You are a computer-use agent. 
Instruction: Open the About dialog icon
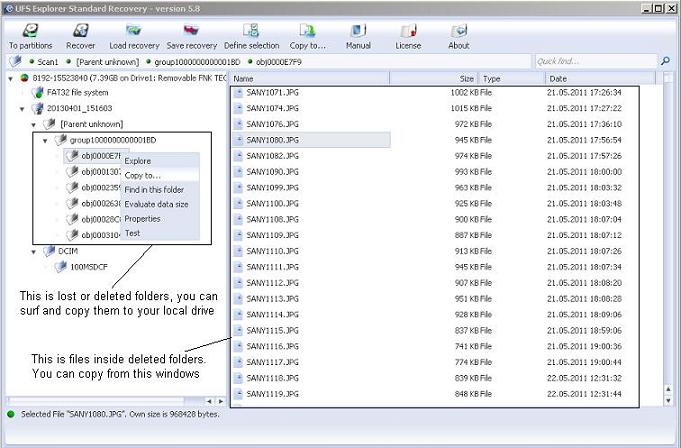[x=459, y=31]
